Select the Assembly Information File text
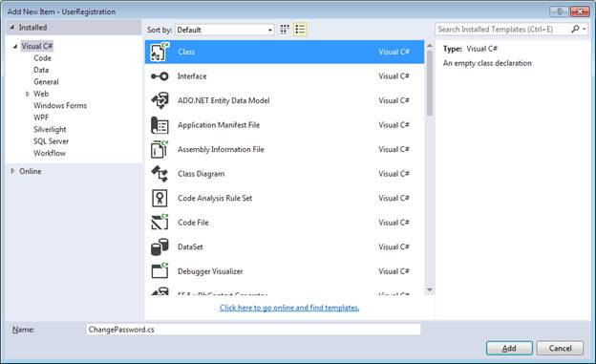This screenshot has height=364, width=596. [x=221, y=149]
